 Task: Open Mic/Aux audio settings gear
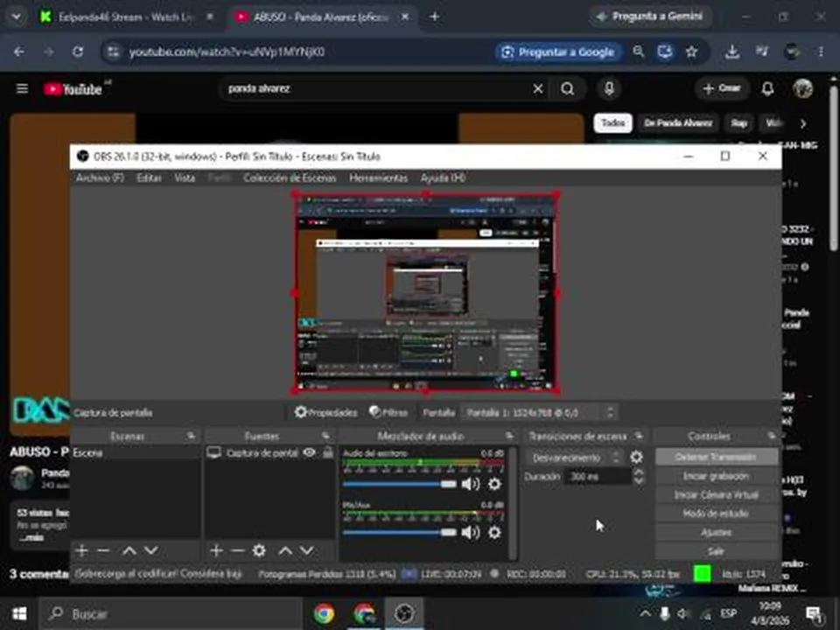(494, 533)
